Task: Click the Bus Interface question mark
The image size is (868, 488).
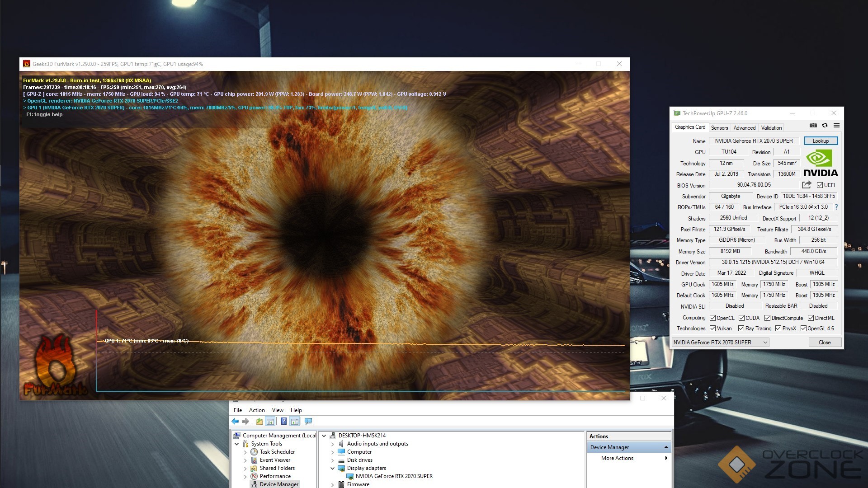Action: point(836,207)
